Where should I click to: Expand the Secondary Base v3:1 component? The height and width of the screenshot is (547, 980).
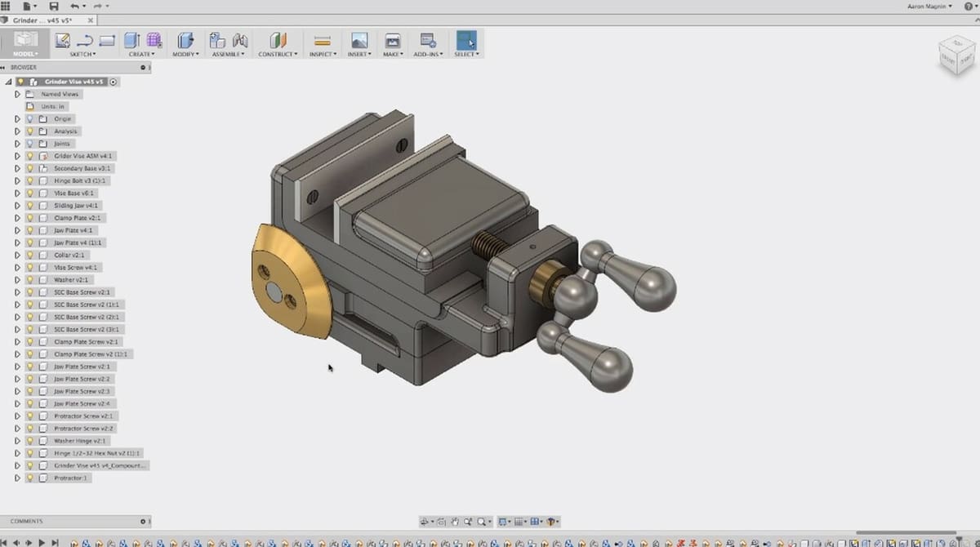pyautogui.click(x=17, y=168)
